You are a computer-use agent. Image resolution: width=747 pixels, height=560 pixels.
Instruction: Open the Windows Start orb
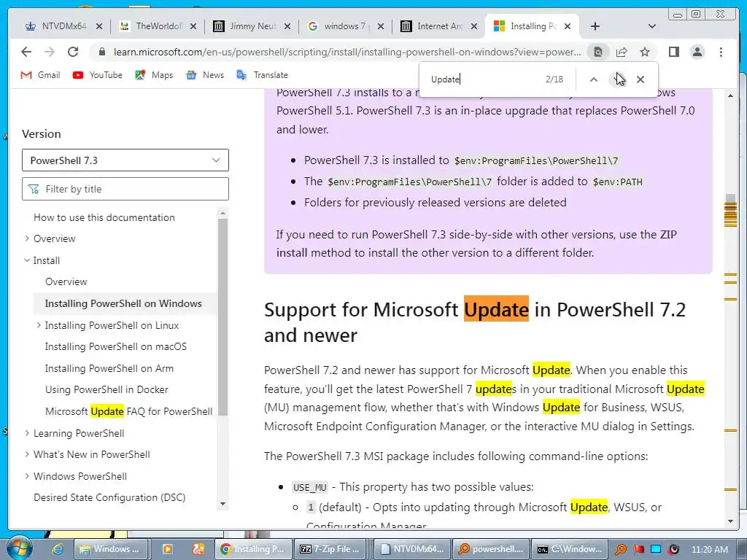[x=19, y=548]
